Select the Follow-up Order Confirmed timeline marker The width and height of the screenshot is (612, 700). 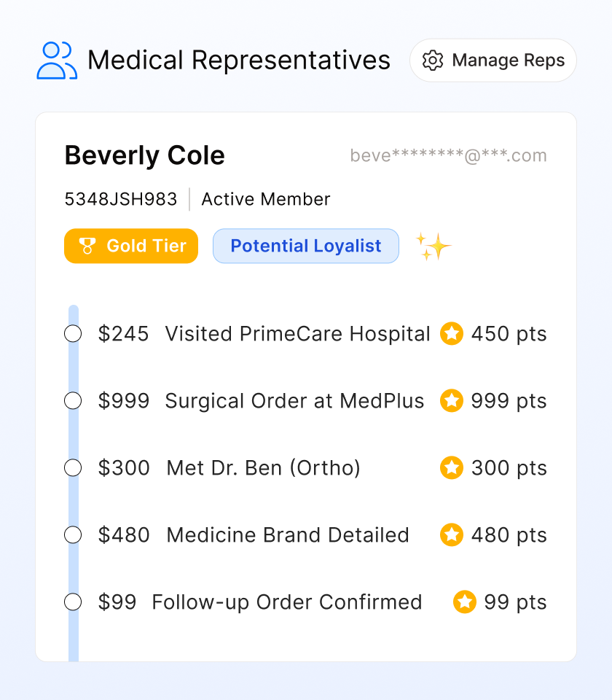point(73,602)
